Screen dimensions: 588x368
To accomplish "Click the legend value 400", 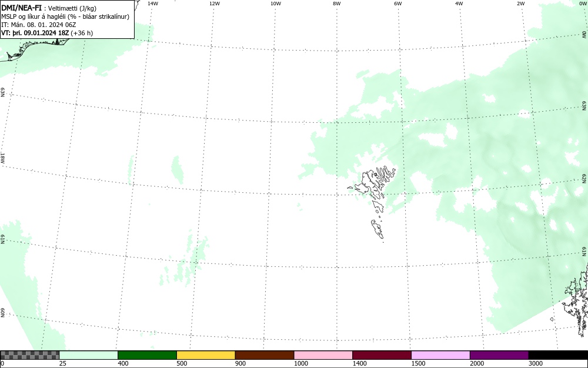I will point(123,363).
